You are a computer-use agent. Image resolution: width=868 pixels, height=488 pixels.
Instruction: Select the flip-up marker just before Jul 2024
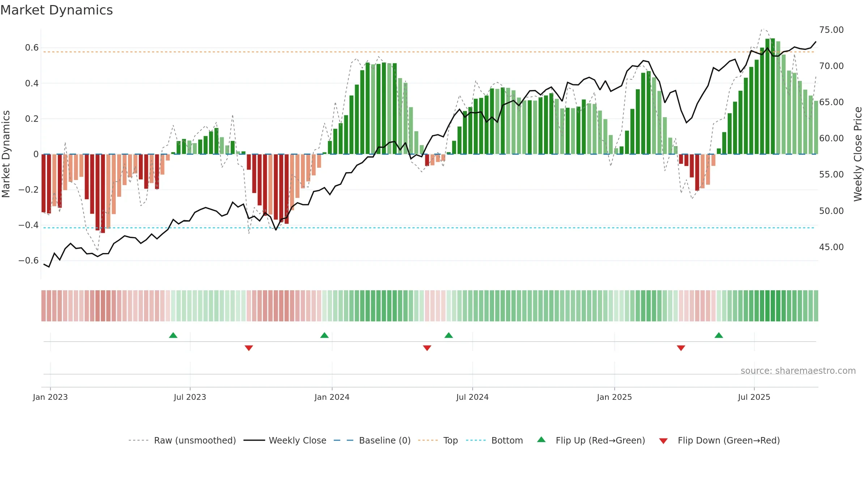pos(449,335)
